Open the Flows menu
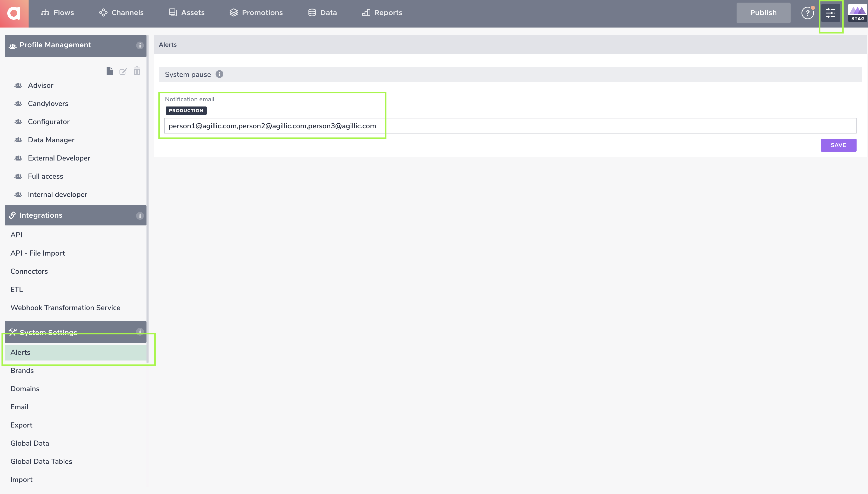Viewport: 868px width, 494px height. (x=58, y=13)
